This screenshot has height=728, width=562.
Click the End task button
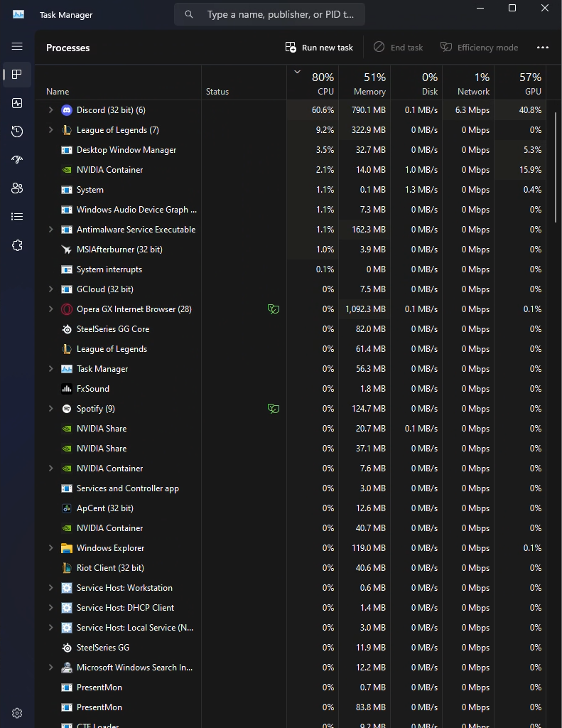pyautogui.click(x=398, y=48)
